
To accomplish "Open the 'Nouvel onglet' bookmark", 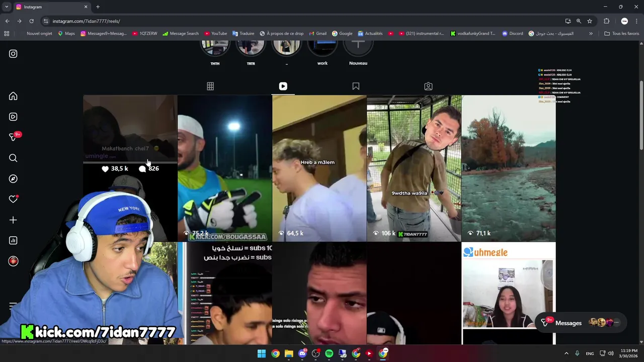I will (x=39, y=34).
